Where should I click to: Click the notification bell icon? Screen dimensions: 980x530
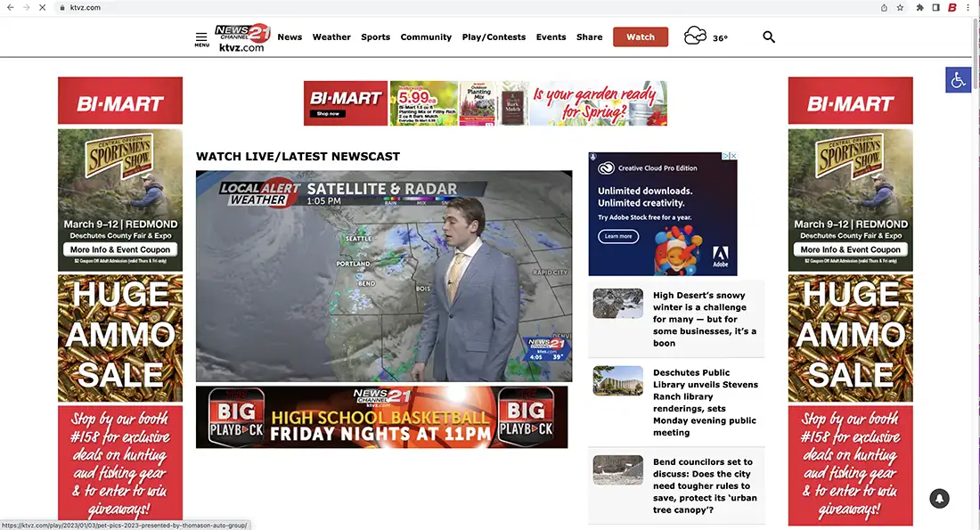click(939, 498)
